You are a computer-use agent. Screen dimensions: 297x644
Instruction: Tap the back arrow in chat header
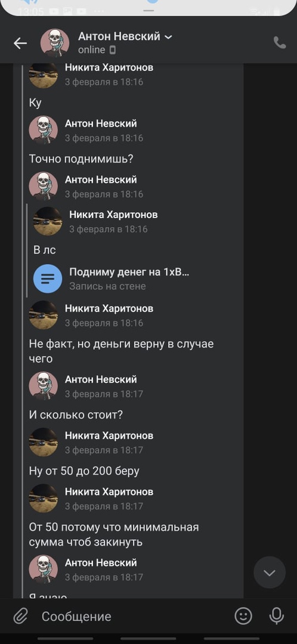coord(20,43)
